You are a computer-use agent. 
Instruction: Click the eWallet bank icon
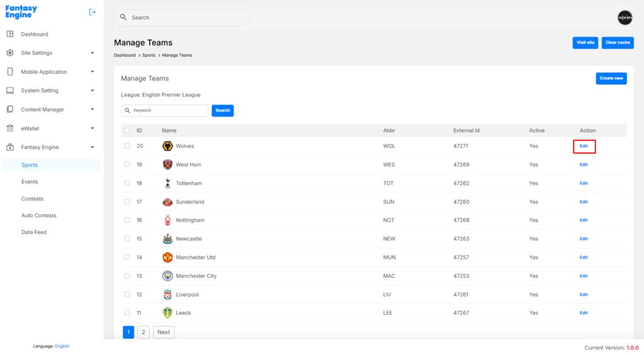(x=10, y=128)
